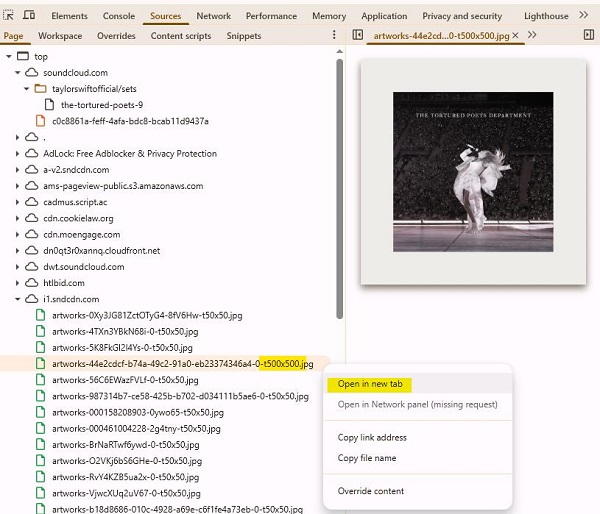Click the Tortured Poets Department artwork preview
The image size is (600, 514).
point(473,171)
